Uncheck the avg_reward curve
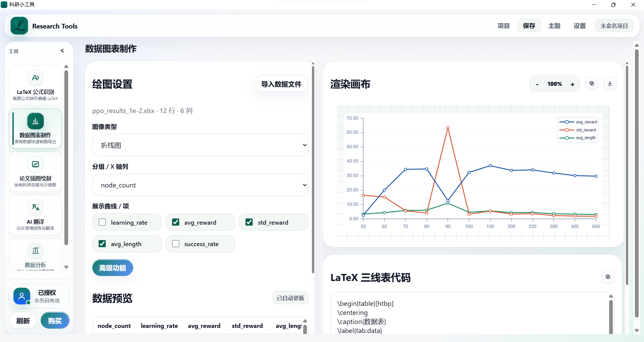The image size is (644, 342). (175, 222)
